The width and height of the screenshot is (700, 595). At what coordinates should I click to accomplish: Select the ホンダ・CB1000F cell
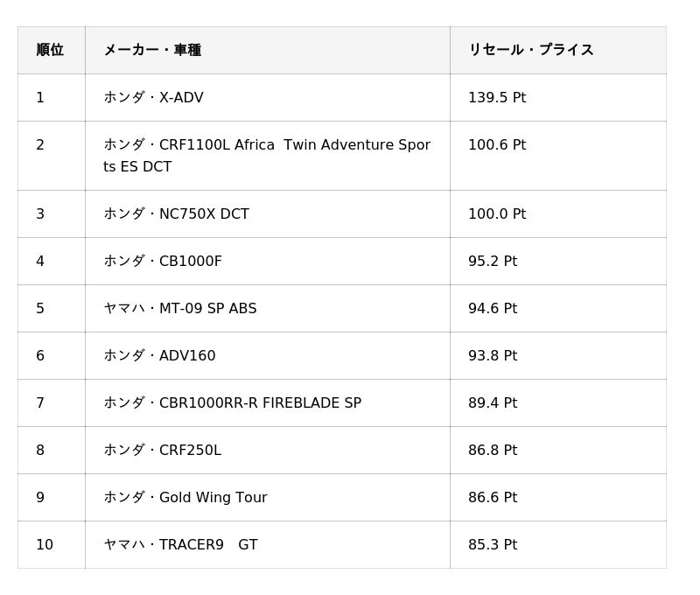268,261
